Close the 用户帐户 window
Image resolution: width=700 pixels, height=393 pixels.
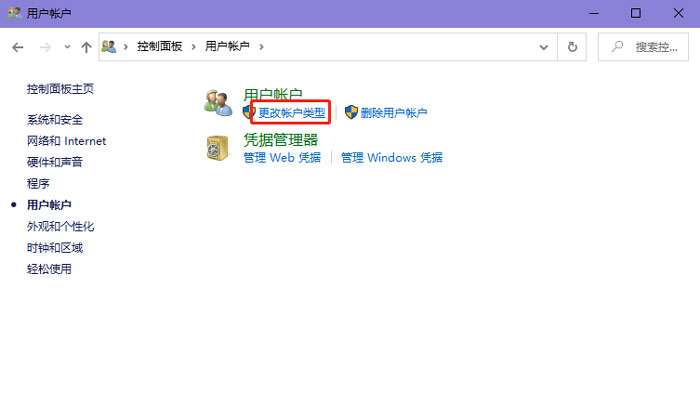click(678, 13)
